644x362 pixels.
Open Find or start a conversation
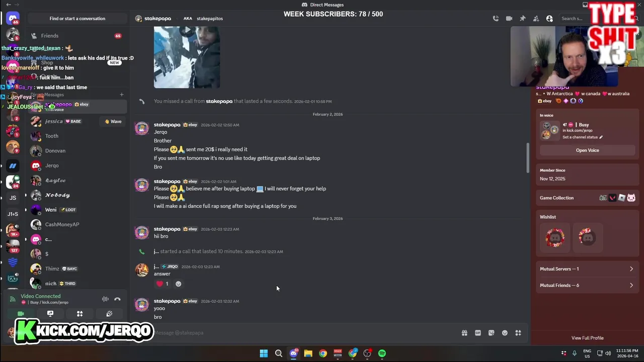(x=77, y=19)
